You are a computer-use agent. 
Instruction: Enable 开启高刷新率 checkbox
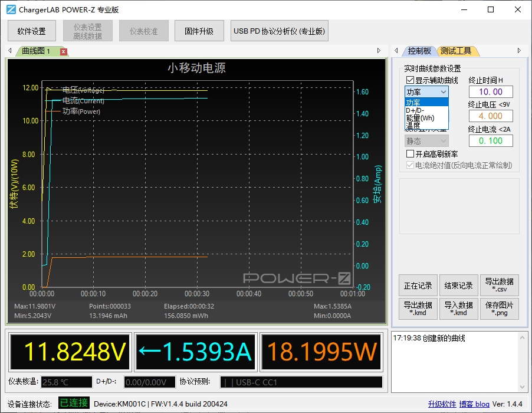[409, 153]
